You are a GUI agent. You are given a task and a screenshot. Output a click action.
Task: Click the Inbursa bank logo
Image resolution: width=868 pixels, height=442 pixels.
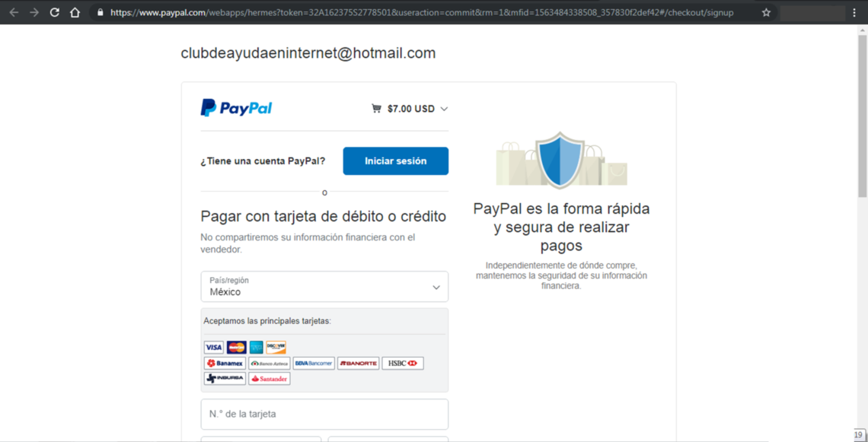click(225, 379)
